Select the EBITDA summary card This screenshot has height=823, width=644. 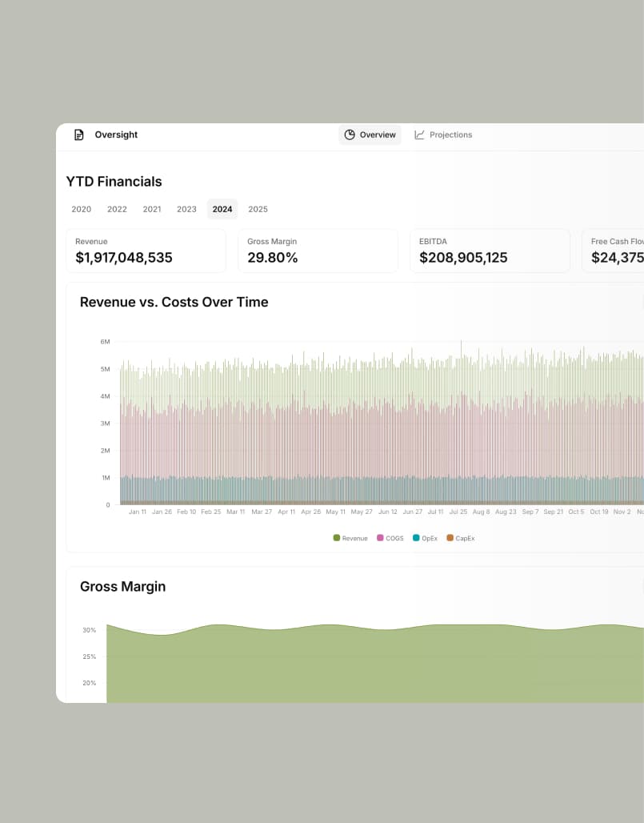click(x=490, y=251)
